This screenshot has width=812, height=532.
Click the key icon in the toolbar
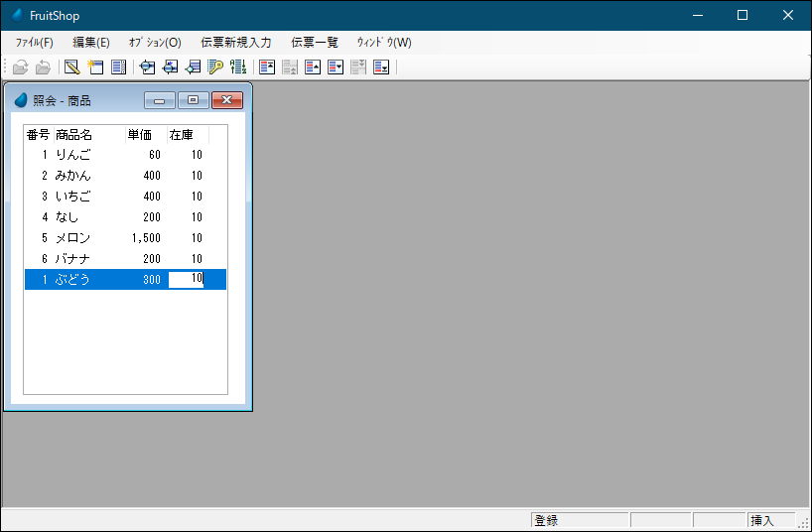[x=215, y=67]
